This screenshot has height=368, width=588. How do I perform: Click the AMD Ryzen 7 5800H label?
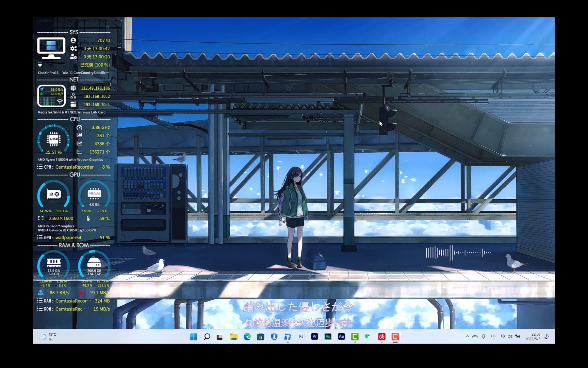(x=70, y=159)
